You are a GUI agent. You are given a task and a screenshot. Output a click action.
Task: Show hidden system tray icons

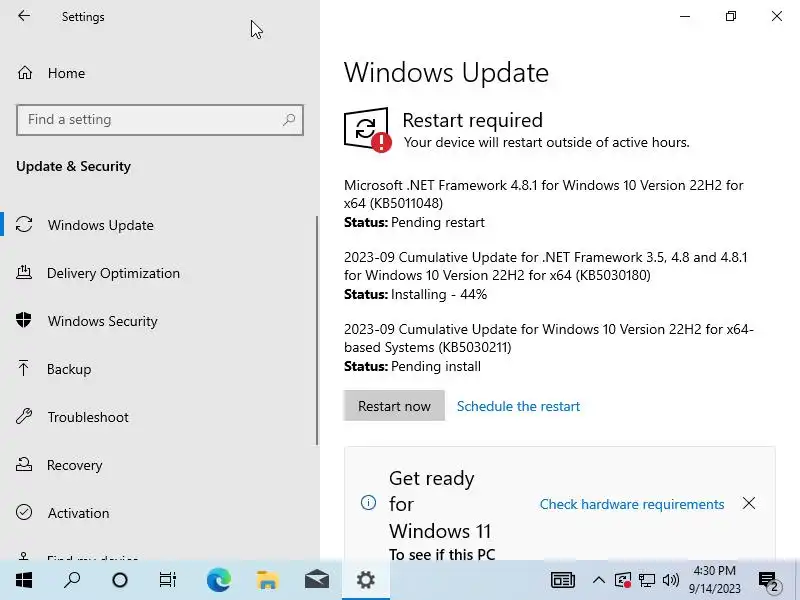(x=599, y=580)
